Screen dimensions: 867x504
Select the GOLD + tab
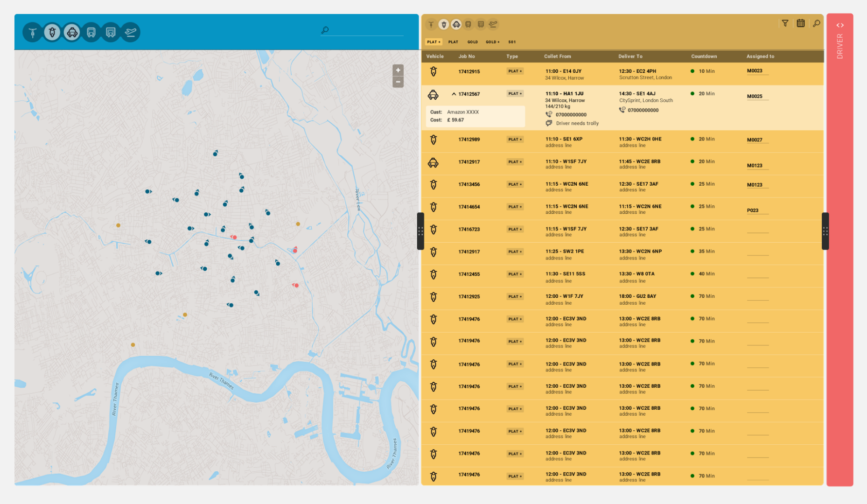pyautogui.click(x=493, y=42)
